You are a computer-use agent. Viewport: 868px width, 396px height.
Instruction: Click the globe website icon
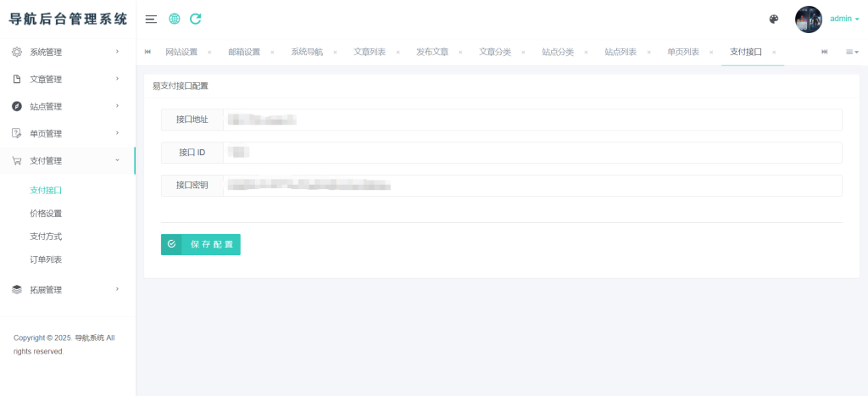[x=174, y=19]
